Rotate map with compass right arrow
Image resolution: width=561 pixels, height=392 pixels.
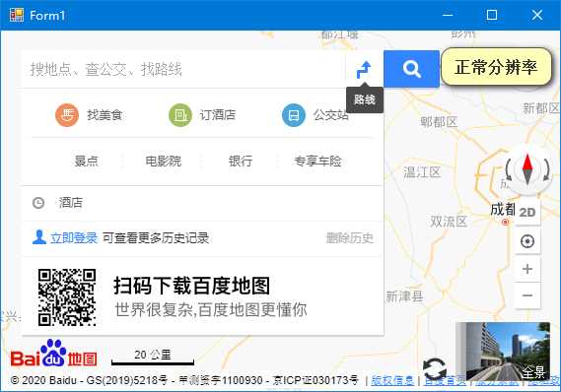[x=546, y=170]
